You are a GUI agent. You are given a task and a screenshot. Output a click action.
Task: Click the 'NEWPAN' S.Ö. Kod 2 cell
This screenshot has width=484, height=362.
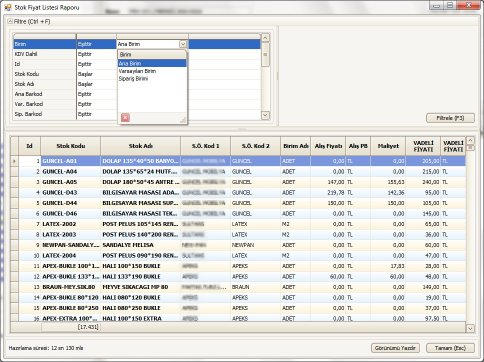[x=255, y=245]
